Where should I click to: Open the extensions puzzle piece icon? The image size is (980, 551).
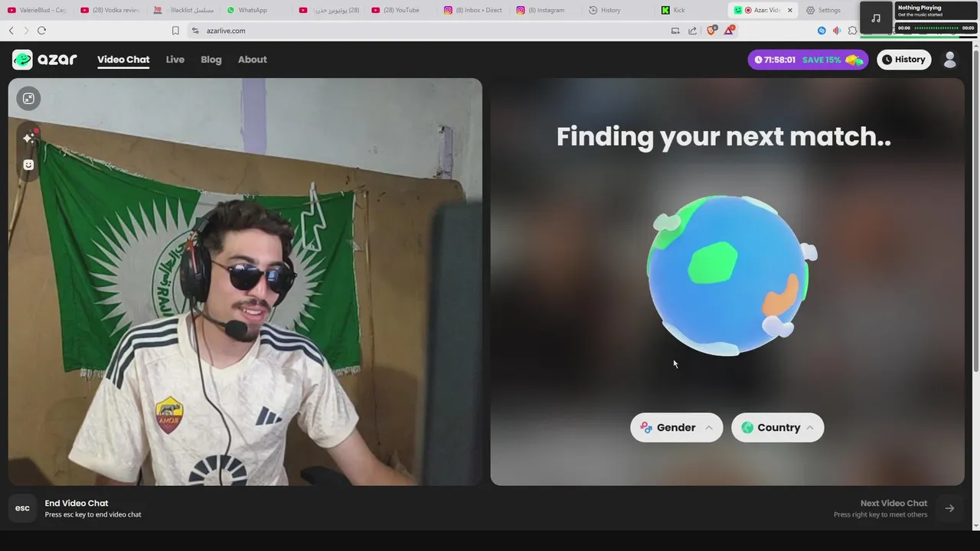(852, 31)
